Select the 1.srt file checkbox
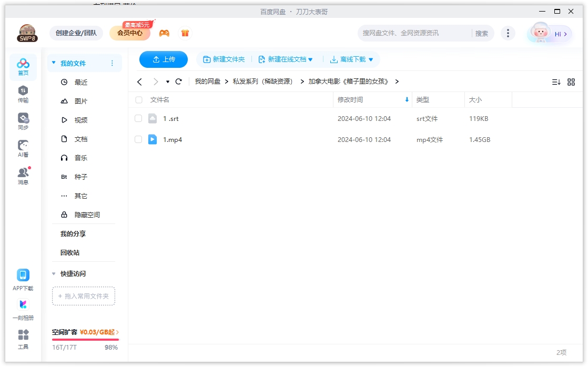The height and width of the screenshot is (367, 588). tap(138, 118)
